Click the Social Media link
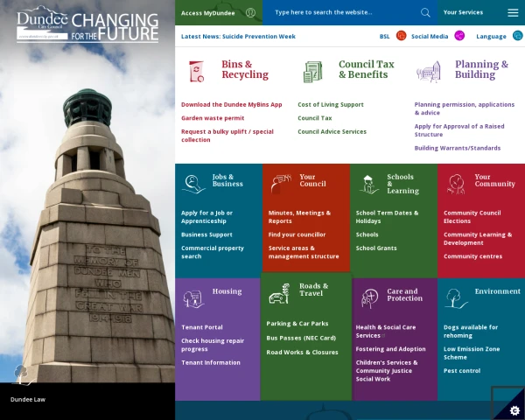This screenshot has height=420, width=525. [x=430, y=36]
